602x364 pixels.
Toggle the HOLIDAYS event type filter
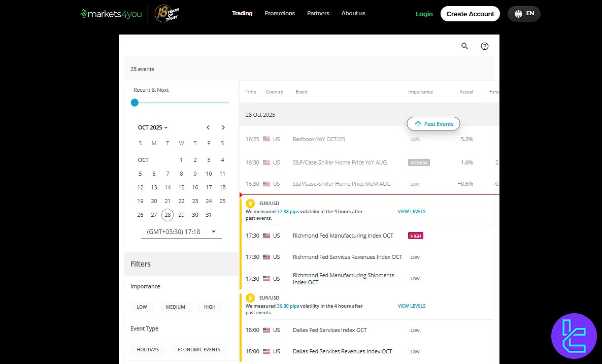[148, 350]
